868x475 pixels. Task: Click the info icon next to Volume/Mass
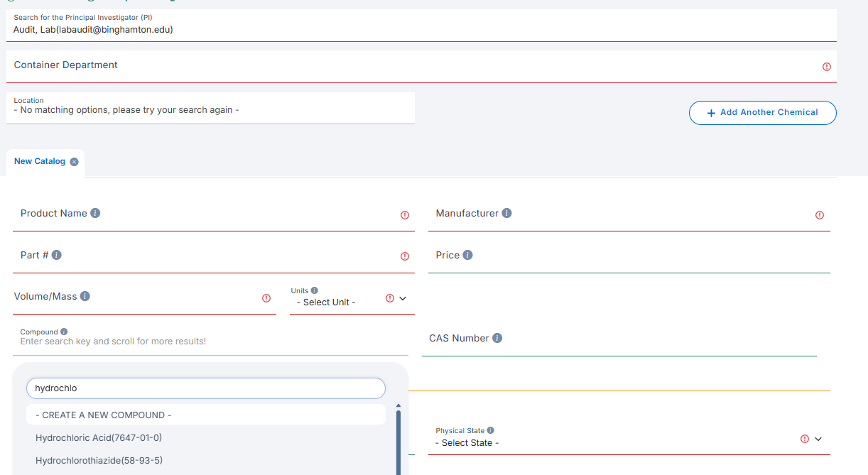tap(85, 296)
